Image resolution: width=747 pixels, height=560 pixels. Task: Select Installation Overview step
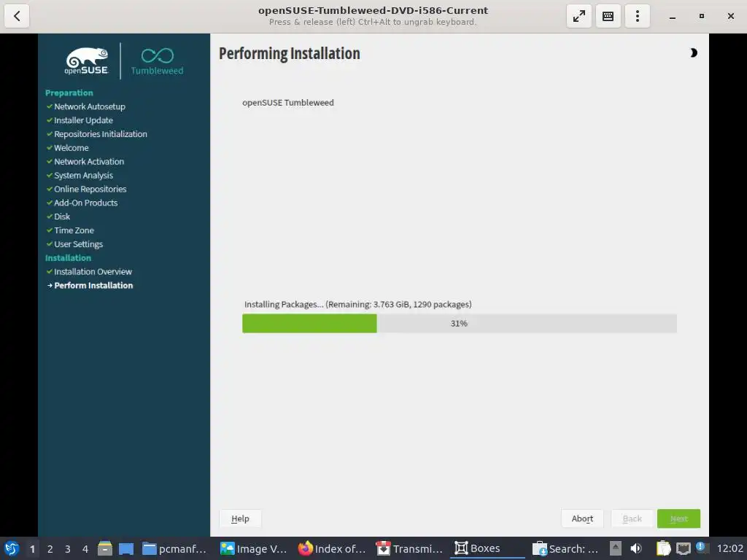click(93, 272)
